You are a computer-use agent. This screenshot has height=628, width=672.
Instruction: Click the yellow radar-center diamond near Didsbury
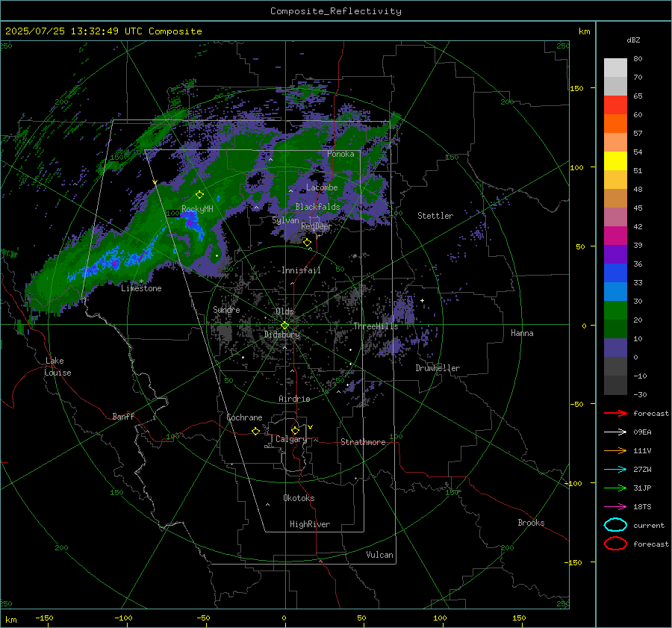[x=284, y=326]
